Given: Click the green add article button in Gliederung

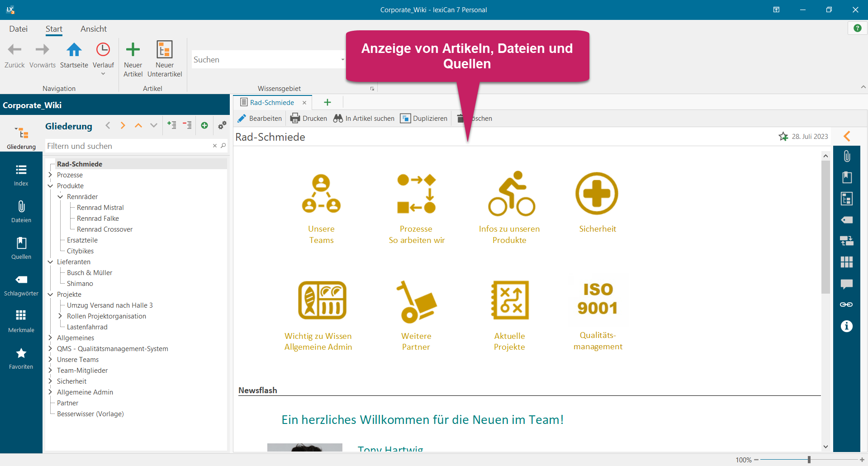Looking at the screenshot, I should click(204, 125).
